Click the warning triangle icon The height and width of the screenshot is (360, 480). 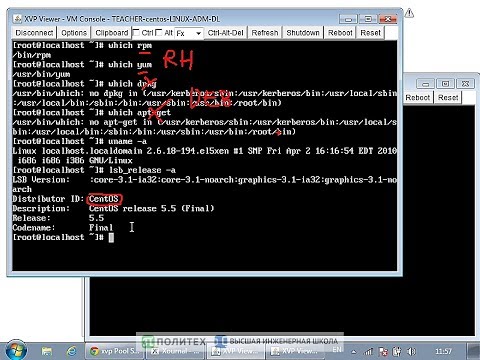coord(409,13)
